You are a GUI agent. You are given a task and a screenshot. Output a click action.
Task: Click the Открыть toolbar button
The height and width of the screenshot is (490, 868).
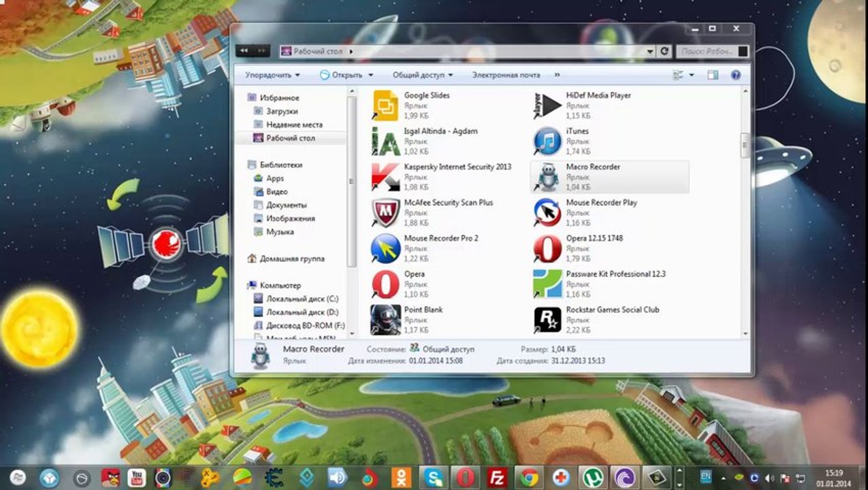pos(340,75)
